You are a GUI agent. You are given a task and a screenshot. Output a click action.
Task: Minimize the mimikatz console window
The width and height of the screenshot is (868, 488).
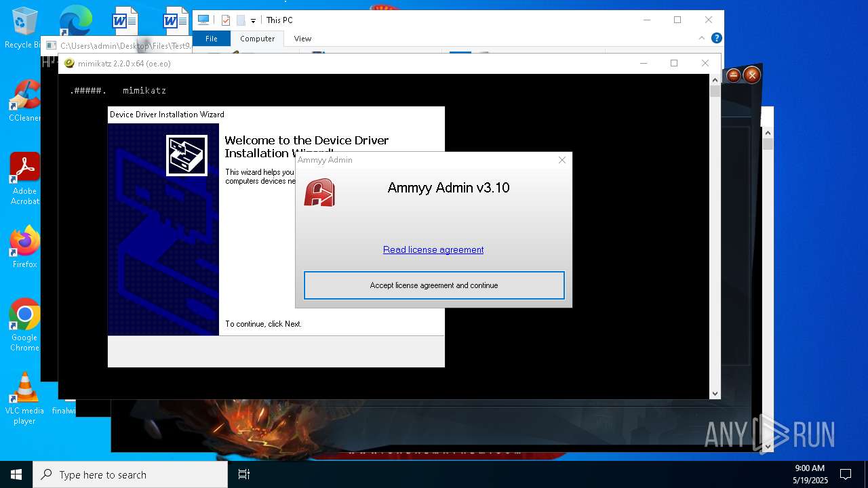(643, 63)
